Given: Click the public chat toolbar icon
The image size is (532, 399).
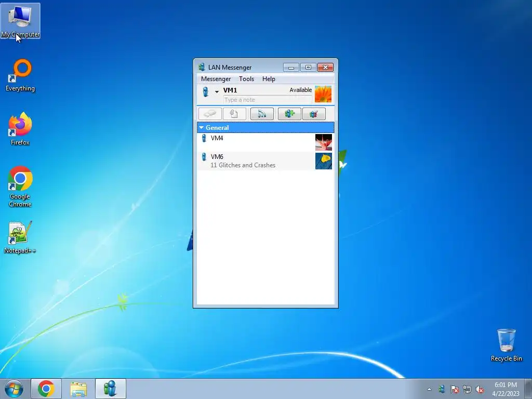Looking at the screenshot, I should [x=314, y=114].
